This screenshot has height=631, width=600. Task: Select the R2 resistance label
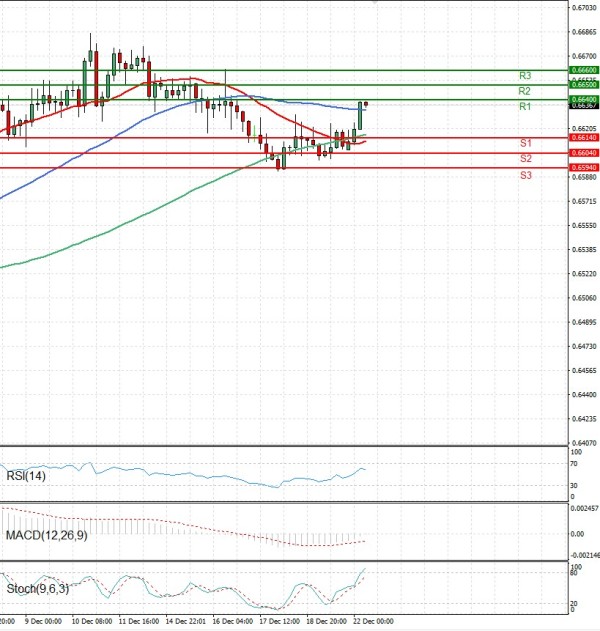click(524, 91)
